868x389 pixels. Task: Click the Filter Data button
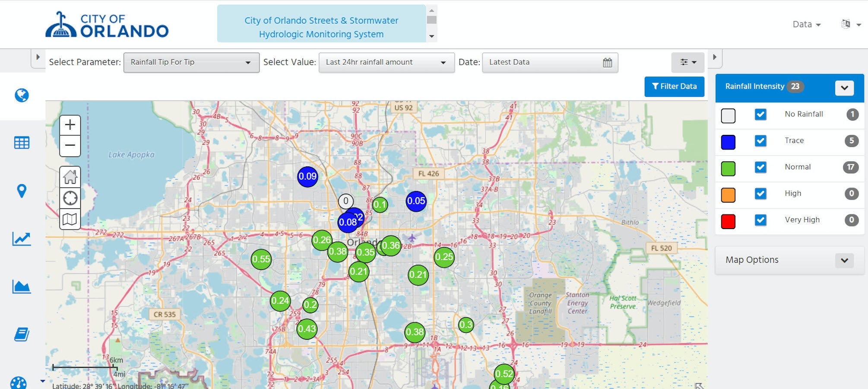point(674,86)
